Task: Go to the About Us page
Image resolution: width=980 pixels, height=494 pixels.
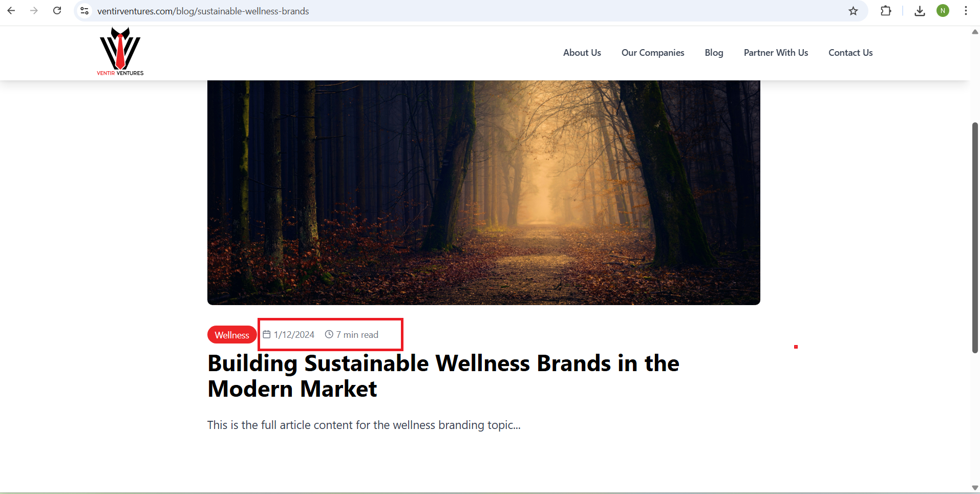Action: (x=582, y=53)
